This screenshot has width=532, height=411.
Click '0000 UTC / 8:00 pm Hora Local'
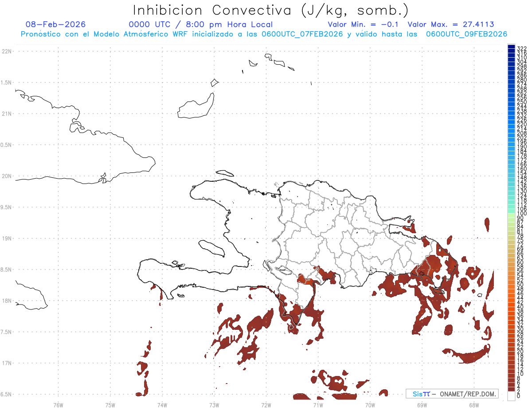pyautogui.click(x=201, y=24)
